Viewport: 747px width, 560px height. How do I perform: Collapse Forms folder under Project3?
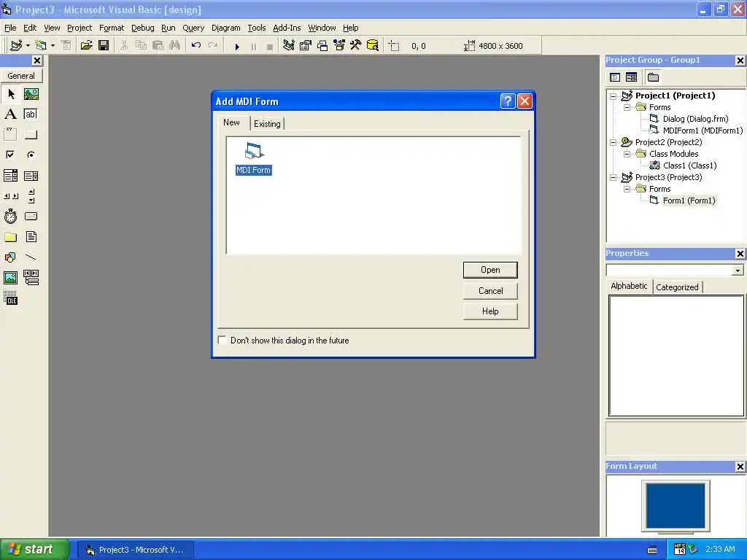pyautogui.click(x=627, y=189)
